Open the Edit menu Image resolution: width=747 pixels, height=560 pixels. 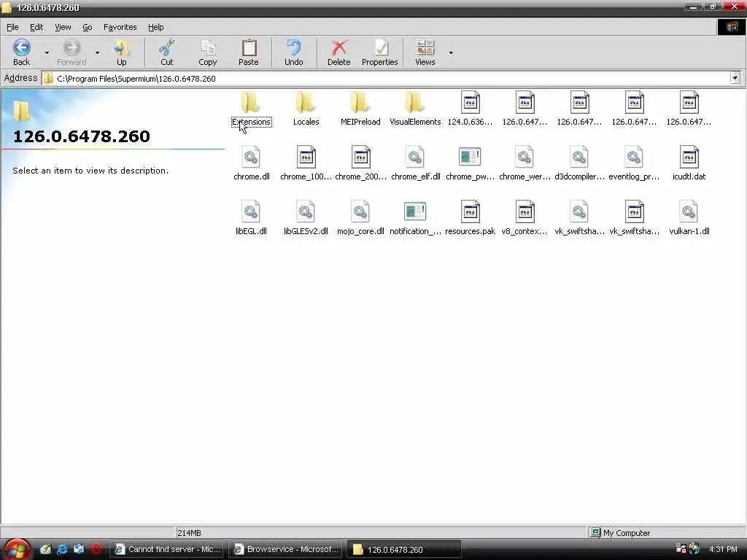(x=36, y=27)
